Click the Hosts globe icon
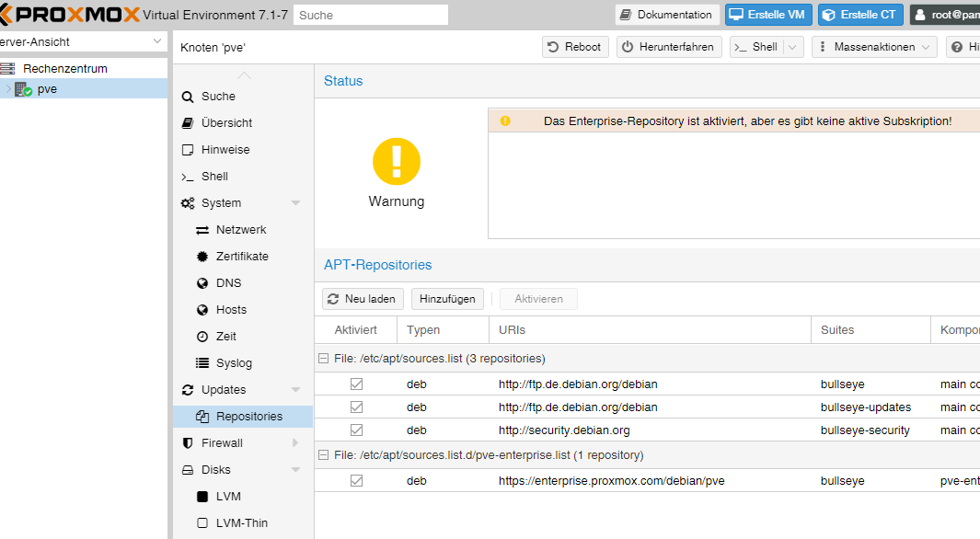980x539 pixels. pyautogui.click(x=202, y=310)
